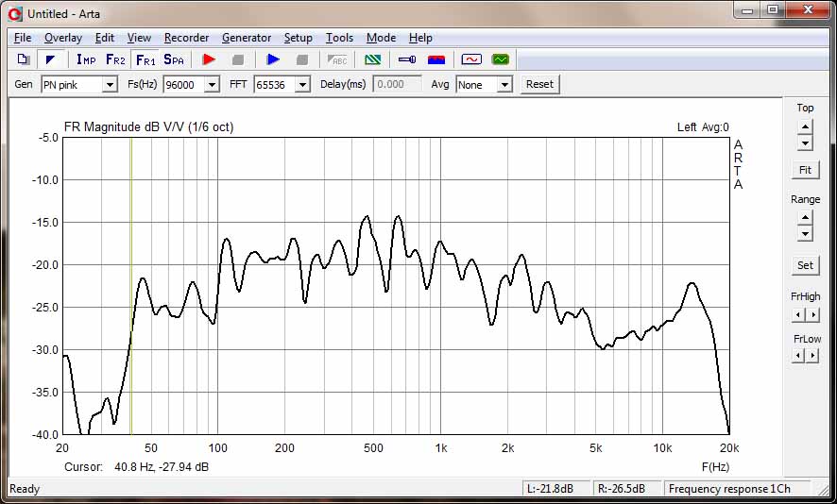Screen dimensions: 837x504
Task: Click the Fit button
Action: (x=805, y=170)
